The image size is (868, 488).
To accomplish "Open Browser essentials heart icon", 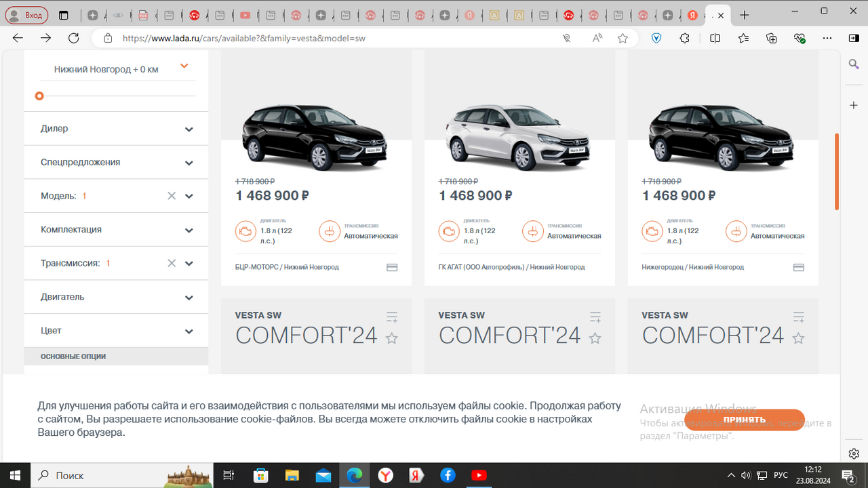I will tap(800, 39).
